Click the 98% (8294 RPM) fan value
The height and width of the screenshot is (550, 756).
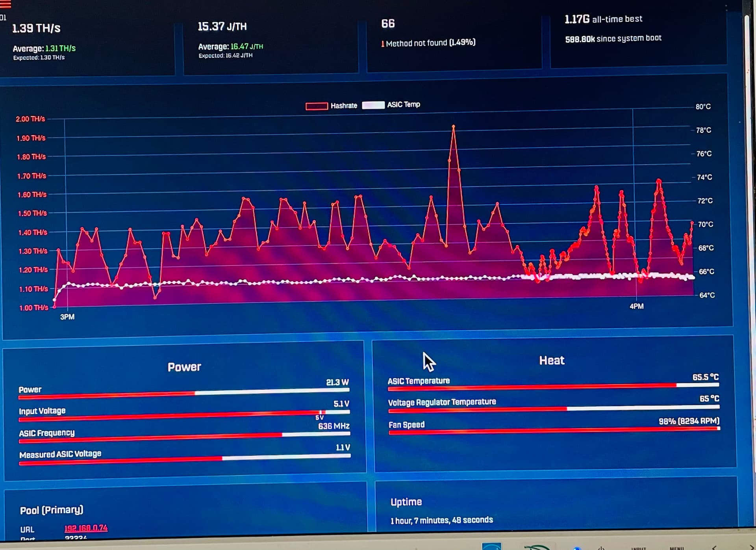tap(689, 421)
